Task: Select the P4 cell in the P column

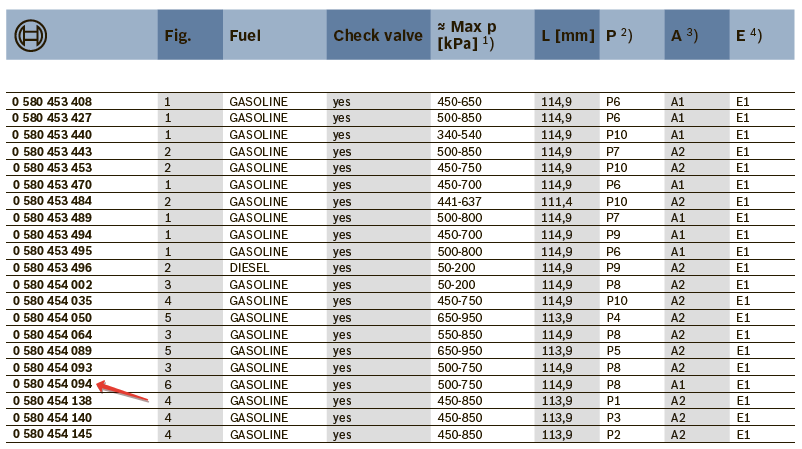Action: click(x=613, y=318)
